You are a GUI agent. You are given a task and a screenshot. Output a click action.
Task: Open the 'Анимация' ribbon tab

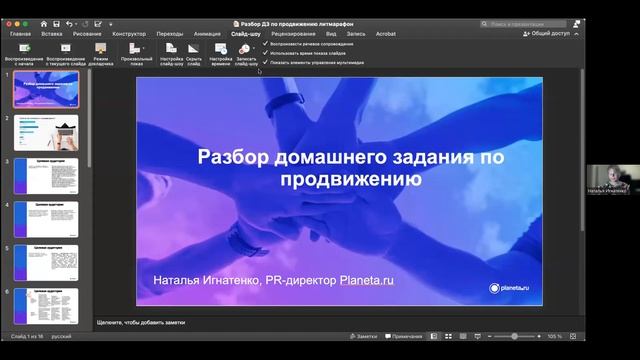pyautogui.click(x=207, y=34)
